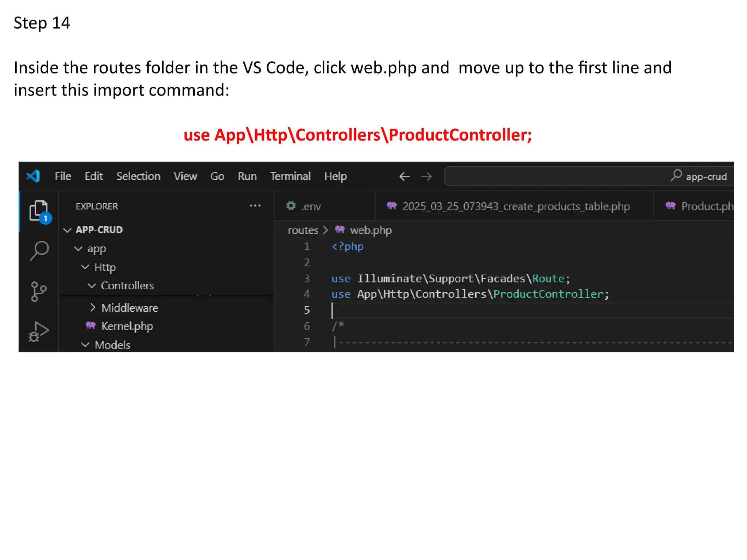Open the Terminal menu

tap(290, 176)
